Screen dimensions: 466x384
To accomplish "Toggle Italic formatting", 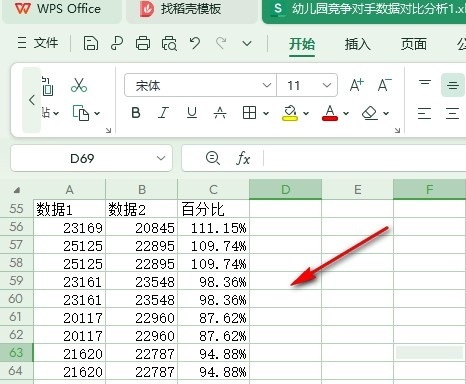I will (163, 113).
